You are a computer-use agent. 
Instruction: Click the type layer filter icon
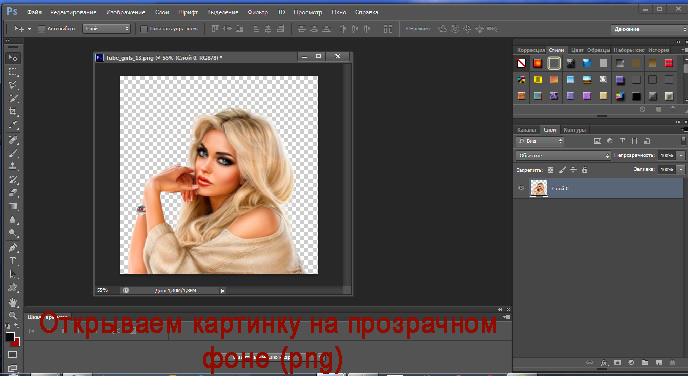(x=622, y=141)
